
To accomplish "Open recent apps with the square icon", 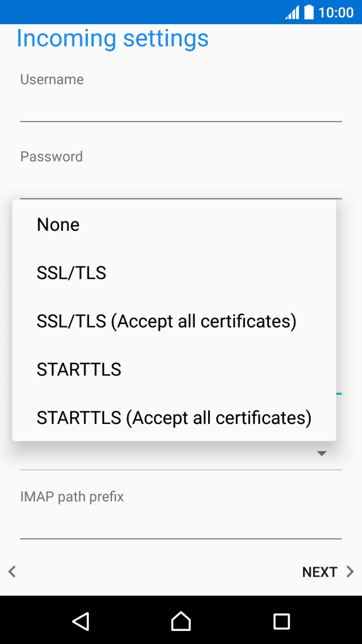I will click(281, 621).
